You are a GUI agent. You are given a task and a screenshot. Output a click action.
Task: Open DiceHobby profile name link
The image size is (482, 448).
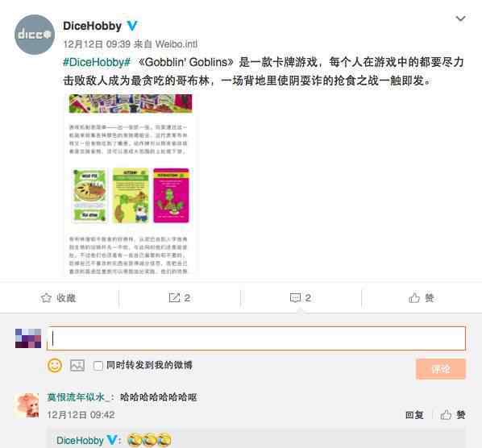(x=92, y=26)
